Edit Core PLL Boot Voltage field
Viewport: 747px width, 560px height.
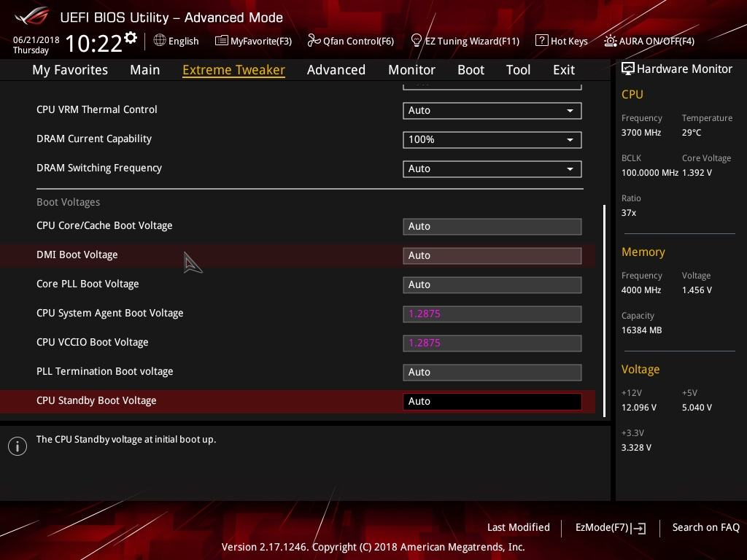[492, 285]
